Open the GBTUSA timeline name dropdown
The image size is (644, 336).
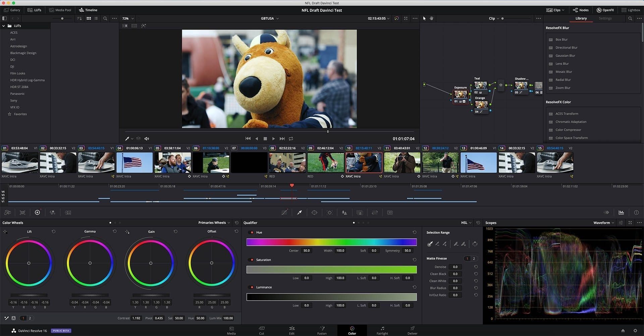click(270, 18)
